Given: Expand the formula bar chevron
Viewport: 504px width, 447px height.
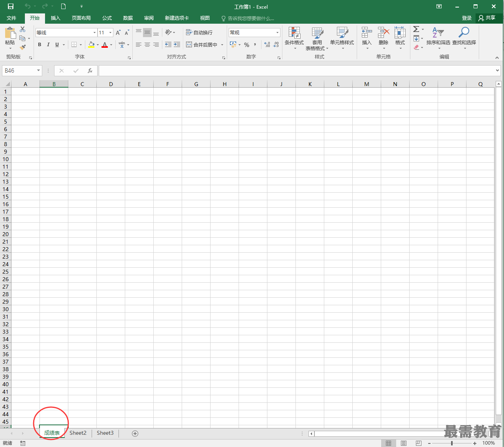Looking at the screenshot, I should pos(497,71).
